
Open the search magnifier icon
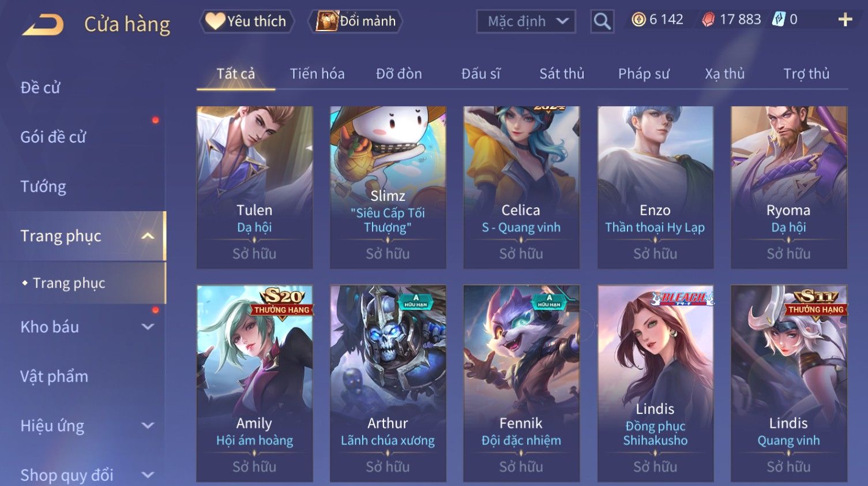602,21
